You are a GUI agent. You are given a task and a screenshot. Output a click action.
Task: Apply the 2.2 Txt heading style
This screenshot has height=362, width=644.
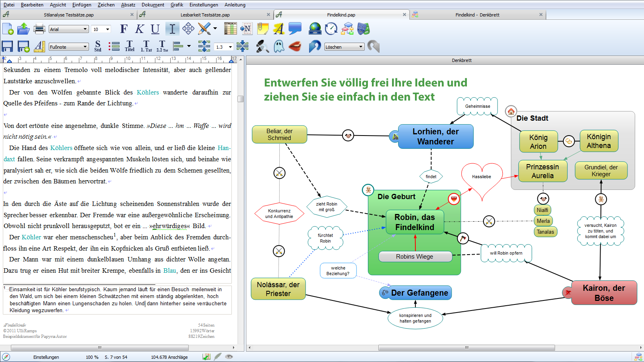coord(162,47)
